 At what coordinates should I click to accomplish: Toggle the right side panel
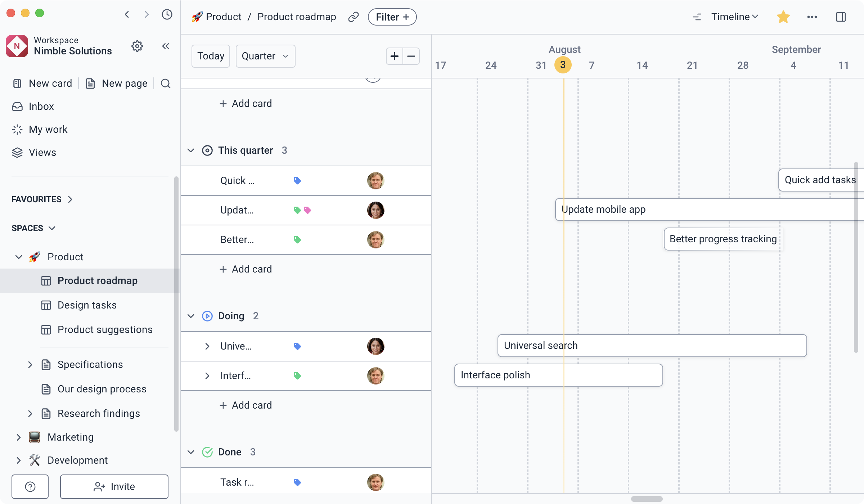[841, 17]
